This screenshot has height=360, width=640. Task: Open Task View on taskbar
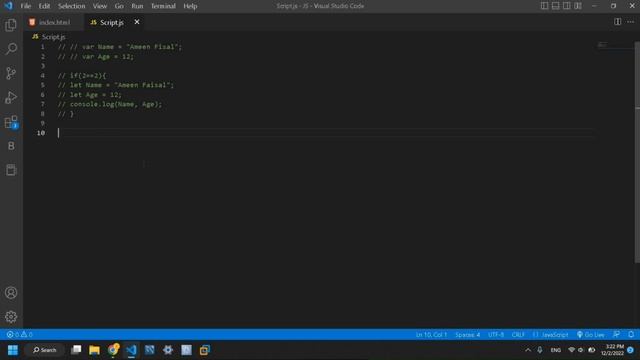(x=76, y=350)
